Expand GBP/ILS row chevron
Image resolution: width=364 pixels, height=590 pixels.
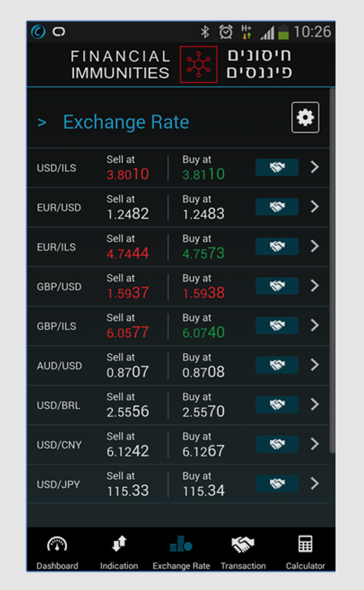314,325
